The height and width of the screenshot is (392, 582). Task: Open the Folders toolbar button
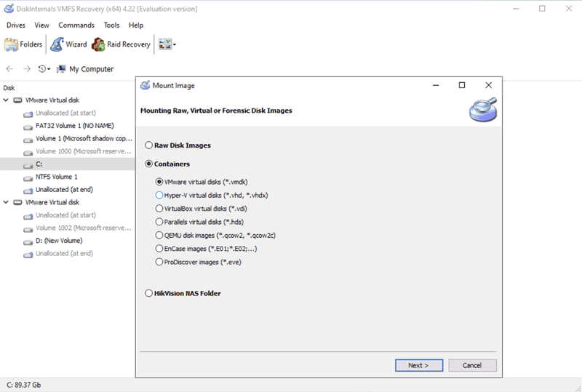pos(23,44)
